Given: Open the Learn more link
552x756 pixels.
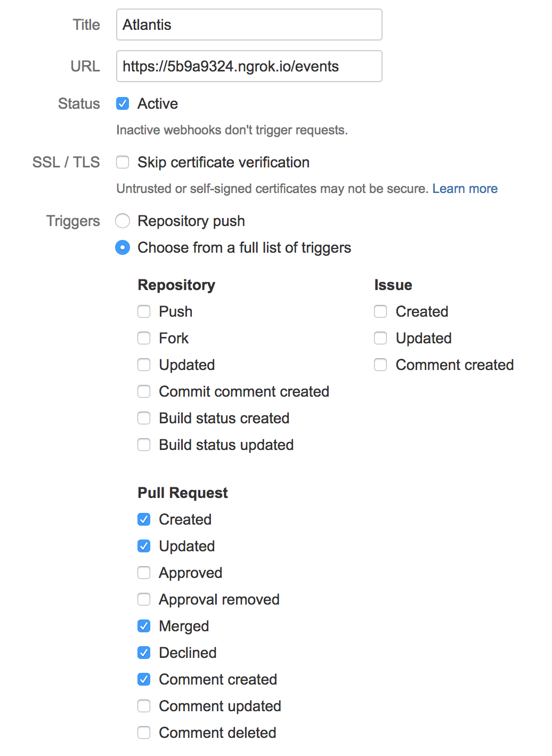Looking at the screenshot, I should (466, 188).
